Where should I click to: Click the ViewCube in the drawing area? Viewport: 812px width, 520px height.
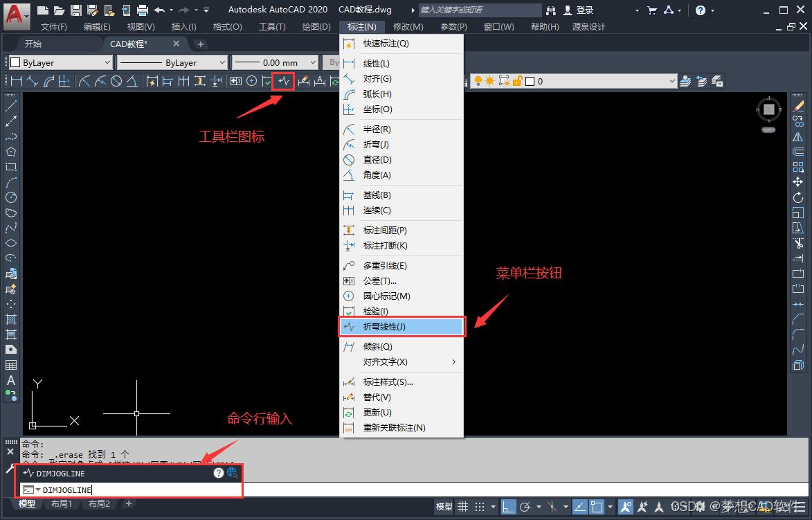pos(769,109)
